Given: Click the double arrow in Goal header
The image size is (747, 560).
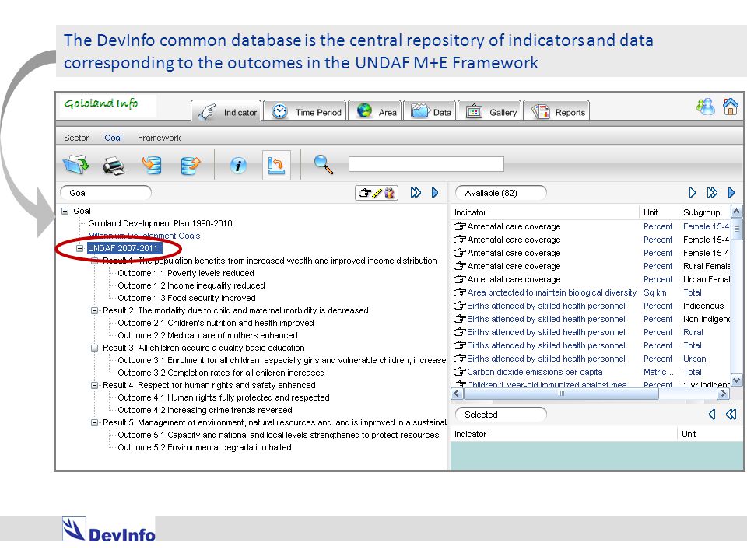Looking at the screenshot, I should [x=416, y=193].
